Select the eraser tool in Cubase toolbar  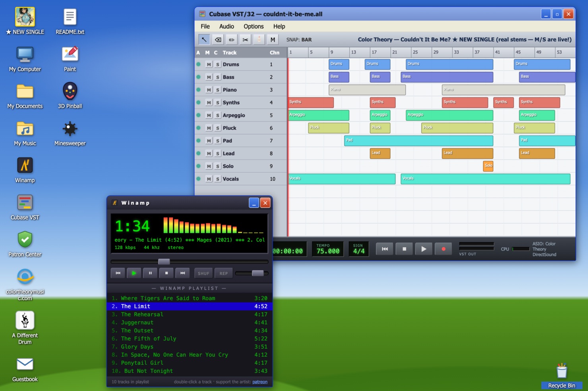(x=218, y=39)
